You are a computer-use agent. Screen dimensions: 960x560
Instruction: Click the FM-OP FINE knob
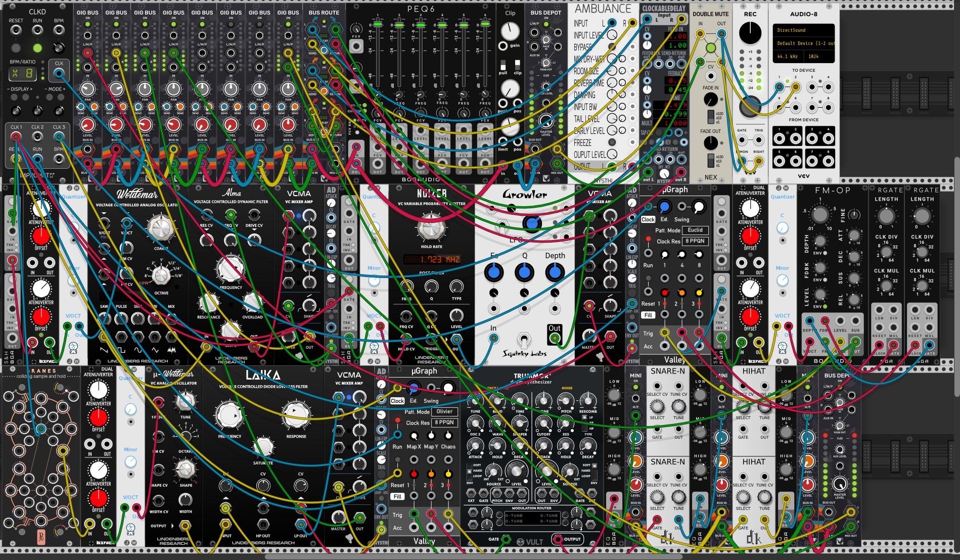[x=854, y=215]
